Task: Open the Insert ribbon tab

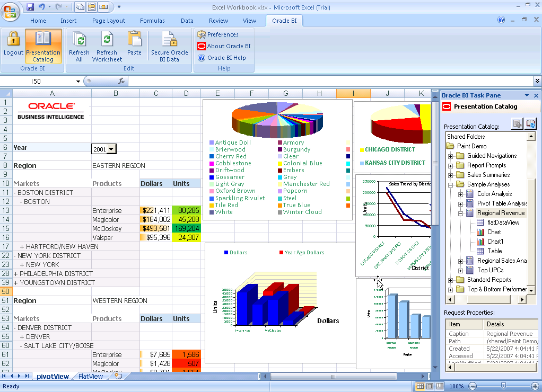Action: pos(68,21)
